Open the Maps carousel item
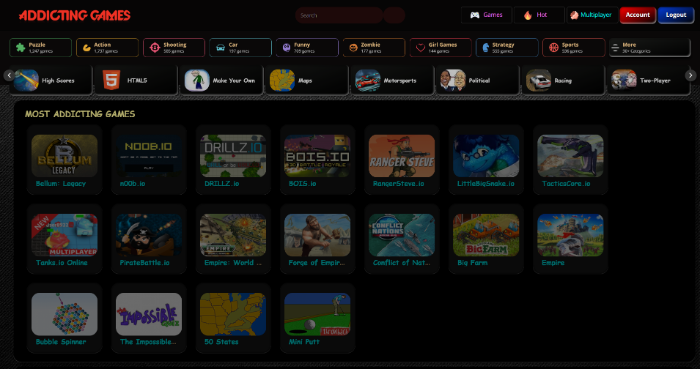This screenshot has width=700, height=369. (x=307, y=80)
